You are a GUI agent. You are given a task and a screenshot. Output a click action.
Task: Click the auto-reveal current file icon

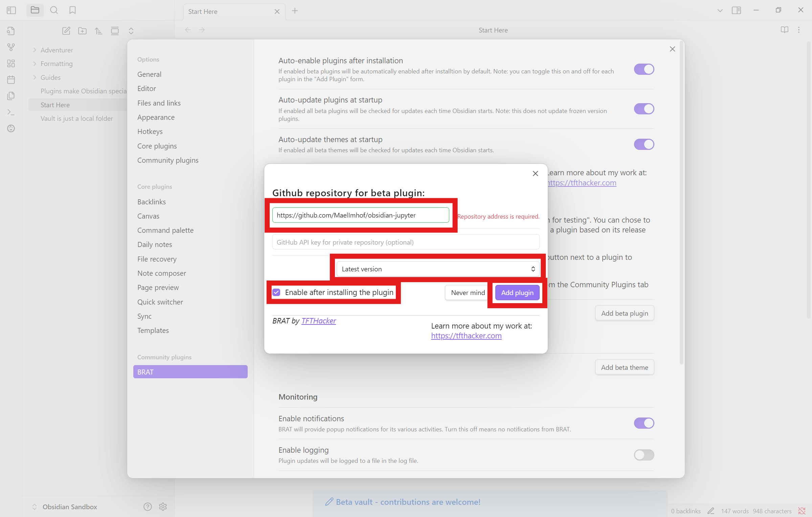pyautogui.click(x=115, y=31)
